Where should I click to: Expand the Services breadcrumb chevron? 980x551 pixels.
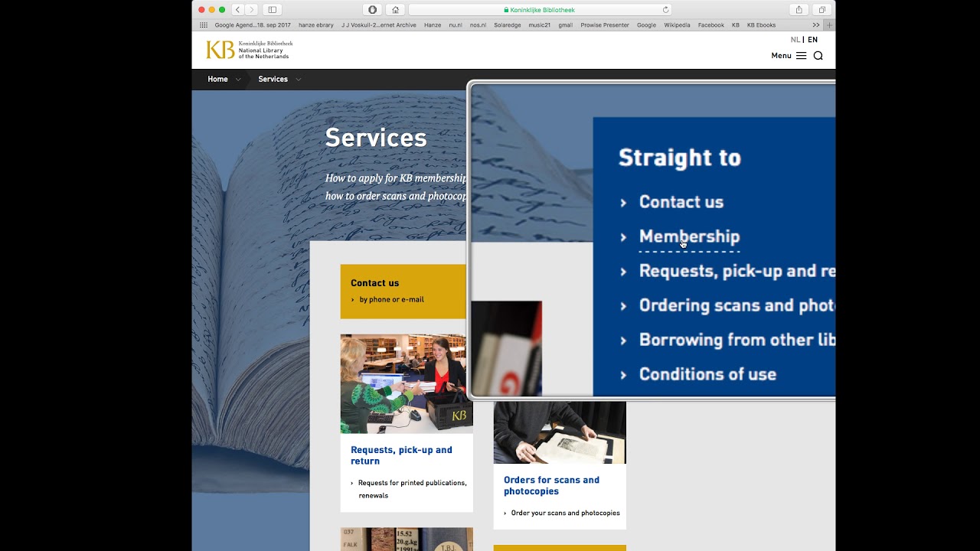(x=298, y=80)
